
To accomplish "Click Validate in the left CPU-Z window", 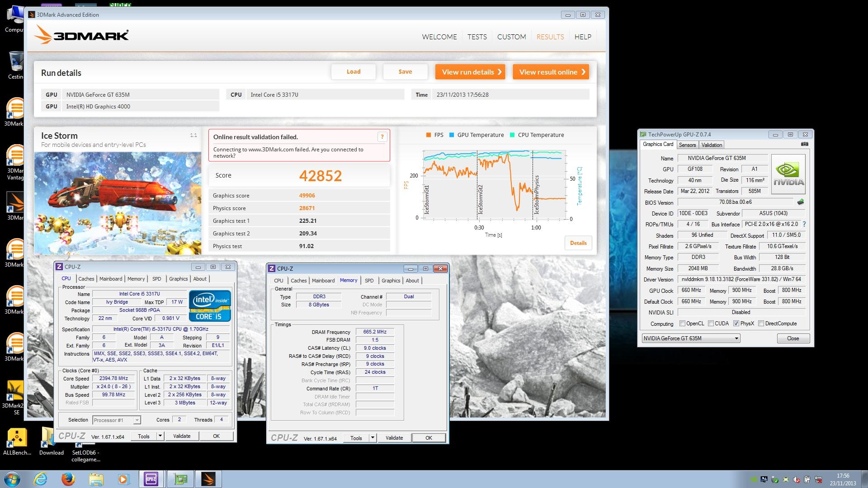I will [x=182, y=436].
